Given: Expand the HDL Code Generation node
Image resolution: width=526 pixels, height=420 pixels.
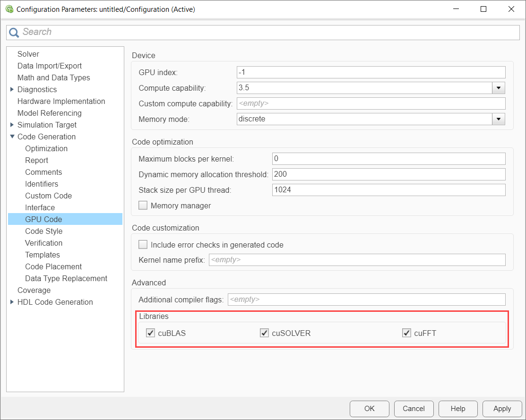Looking at the screenshot, I should pyautogui.click(x=12, y=302).
